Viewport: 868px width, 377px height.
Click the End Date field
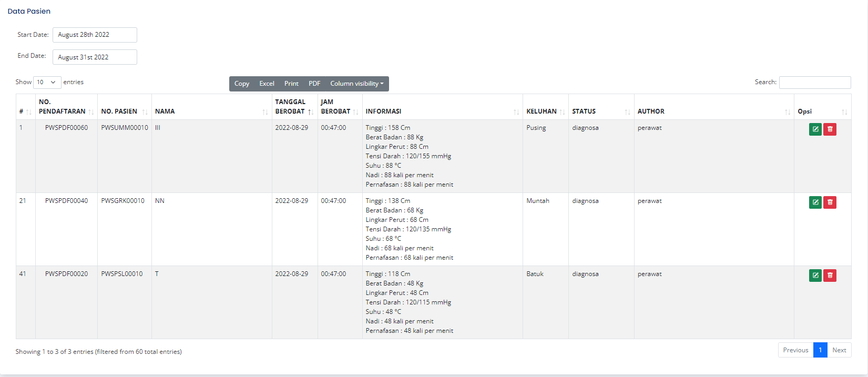click(x=95, y=57)
